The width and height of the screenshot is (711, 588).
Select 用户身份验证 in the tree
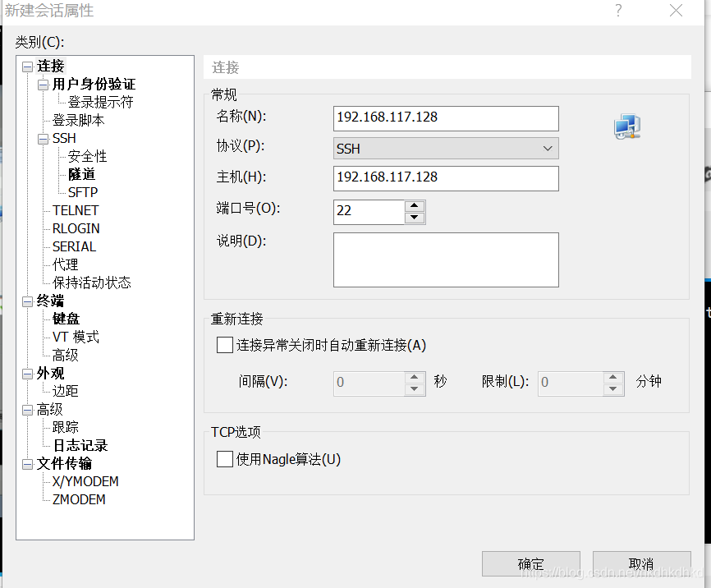coord(94,85)
